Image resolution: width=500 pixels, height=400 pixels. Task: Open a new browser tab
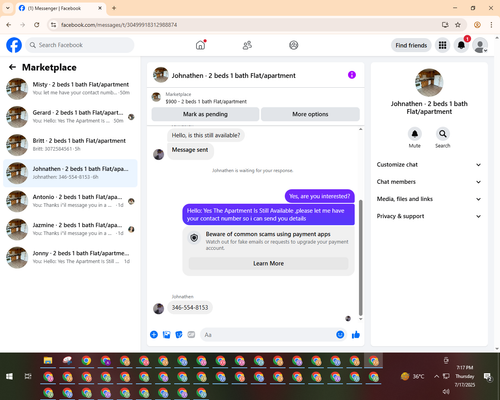click(x=114, y=8)
